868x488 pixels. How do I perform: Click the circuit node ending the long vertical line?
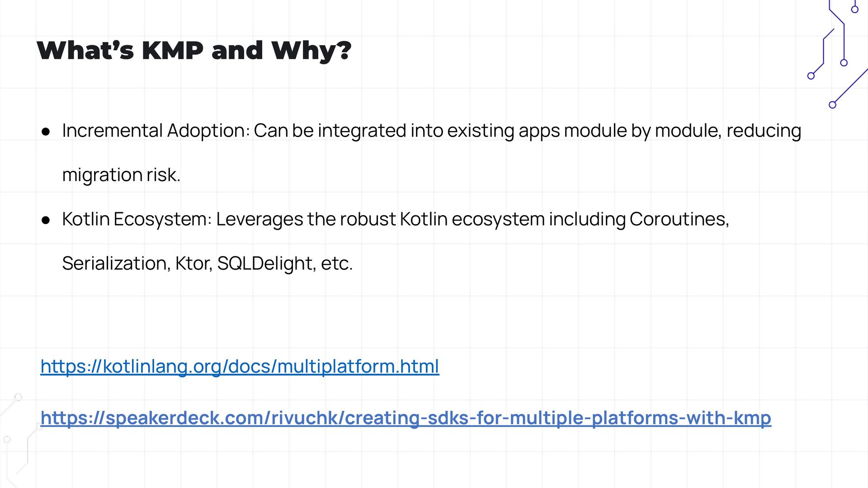click(x=844, y=63)
